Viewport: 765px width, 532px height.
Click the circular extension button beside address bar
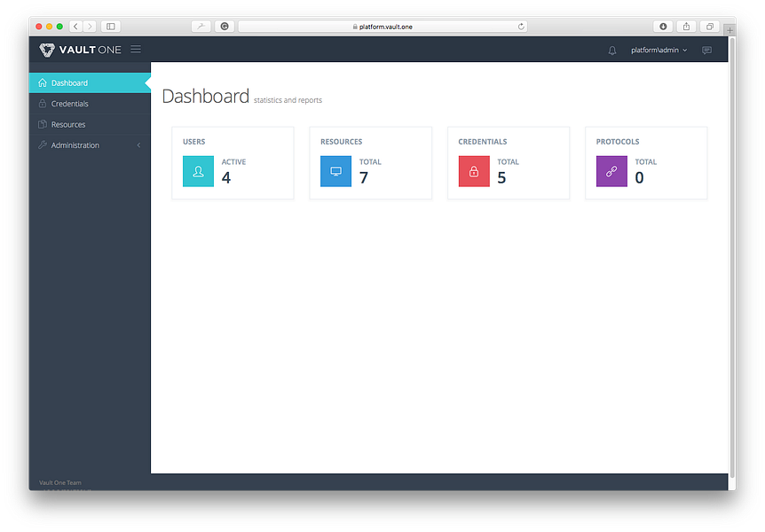[225, 27]
